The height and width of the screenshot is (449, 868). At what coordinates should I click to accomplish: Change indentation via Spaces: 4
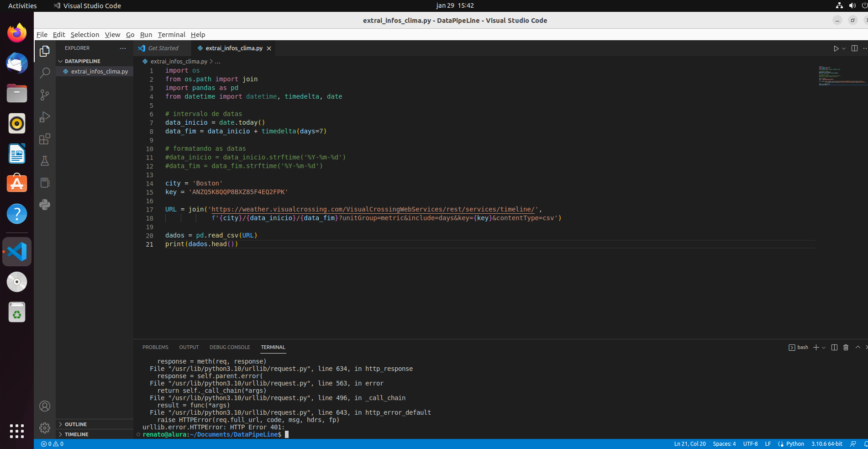724,444
